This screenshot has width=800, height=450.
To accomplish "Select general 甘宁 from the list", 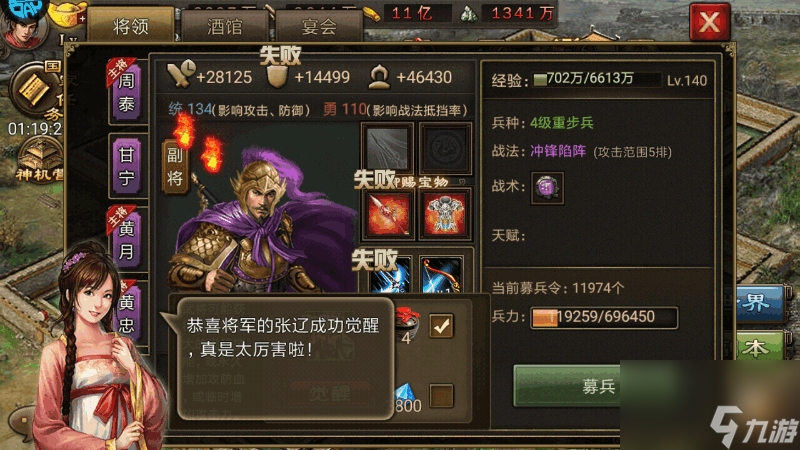I will pos(127,166).
